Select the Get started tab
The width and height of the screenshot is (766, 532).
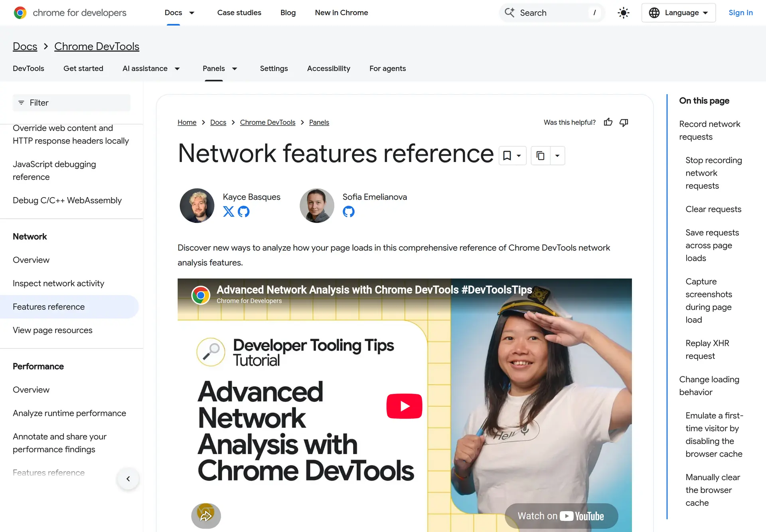83,69
